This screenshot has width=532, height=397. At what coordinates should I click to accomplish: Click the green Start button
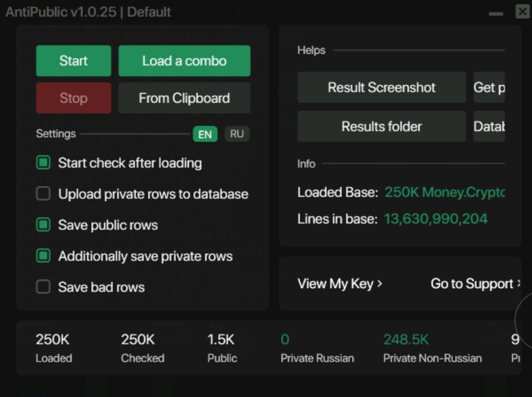[73, 61]
